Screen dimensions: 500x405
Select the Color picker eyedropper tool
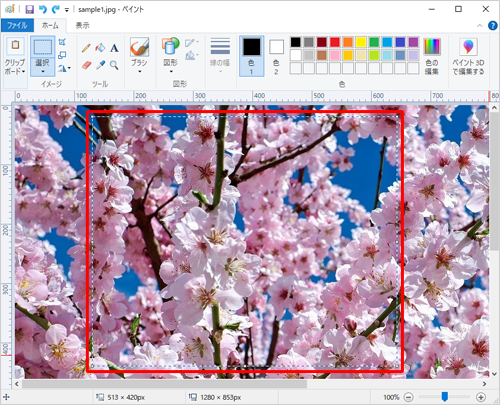point(100,65)
